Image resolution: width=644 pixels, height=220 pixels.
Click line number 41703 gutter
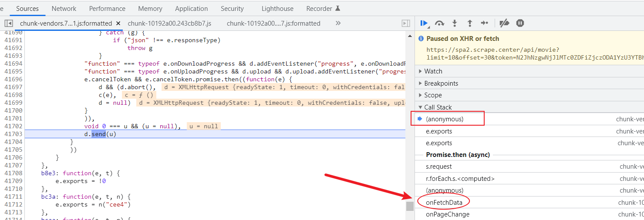pos(13,134)
